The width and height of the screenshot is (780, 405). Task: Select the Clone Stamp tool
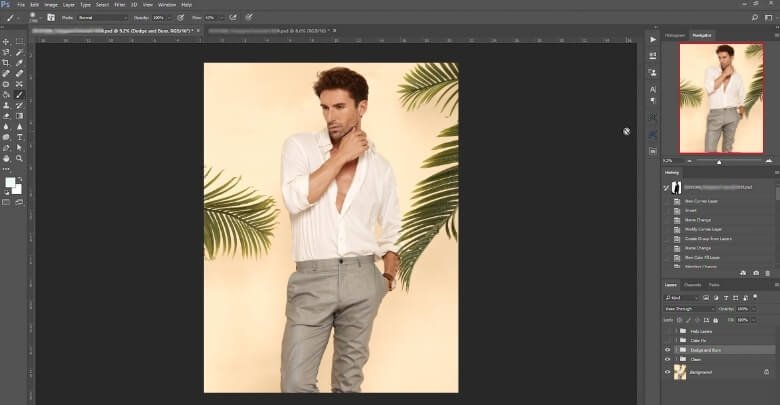click(6, 105)
